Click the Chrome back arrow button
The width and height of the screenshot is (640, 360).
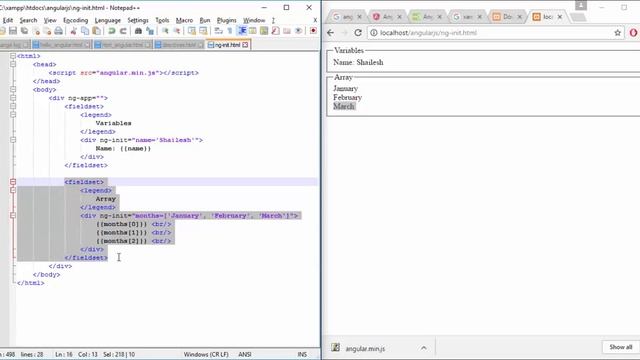click(331, 33)
